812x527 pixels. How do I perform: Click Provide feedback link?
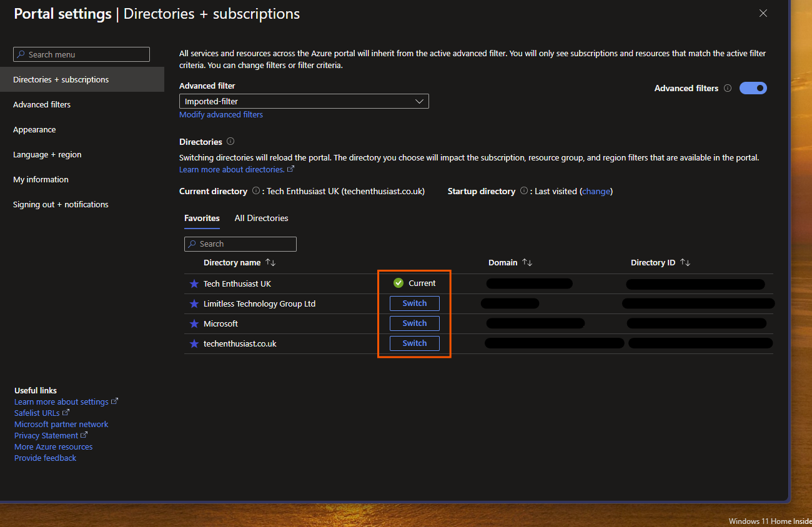tap(45, 458)
